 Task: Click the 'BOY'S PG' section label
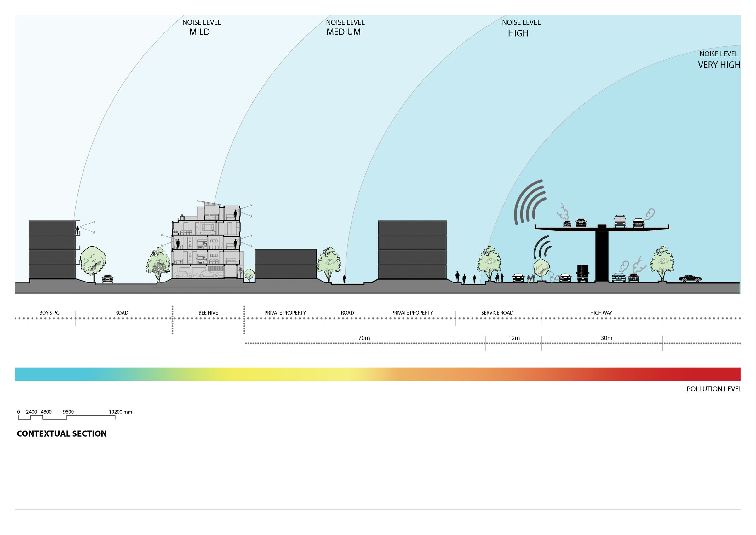tap(49, 313)
